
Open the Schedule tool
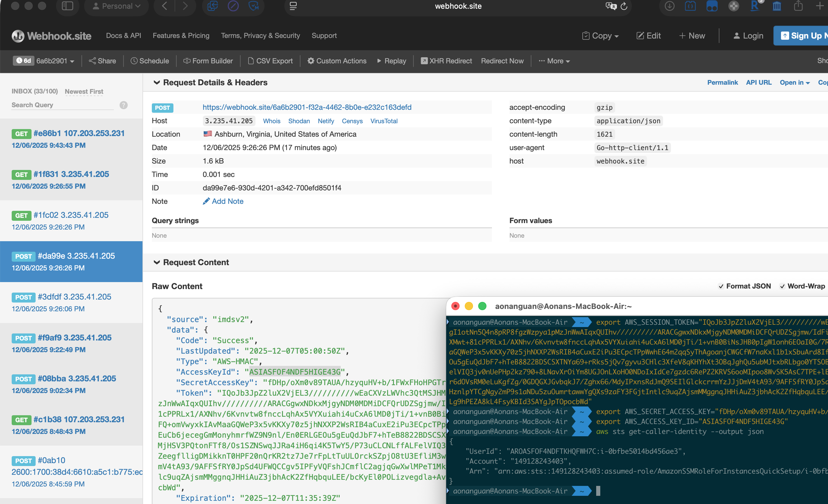150,61
